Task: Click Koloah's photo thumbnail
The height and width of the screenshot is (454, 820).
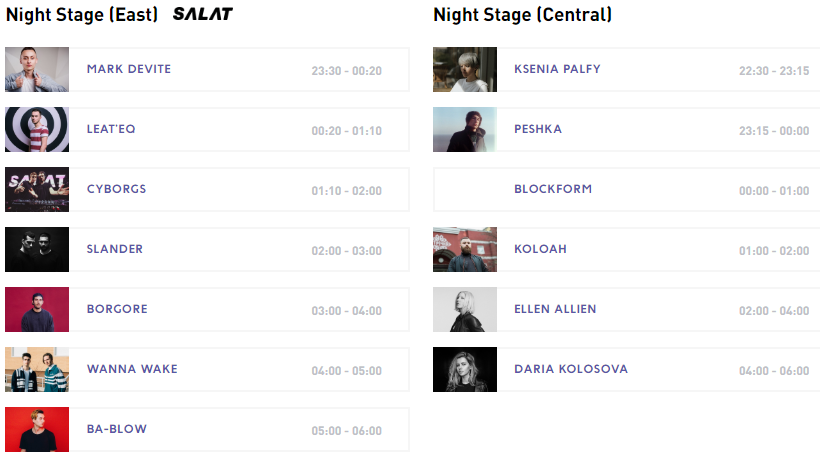Action: tap(465, 250)
